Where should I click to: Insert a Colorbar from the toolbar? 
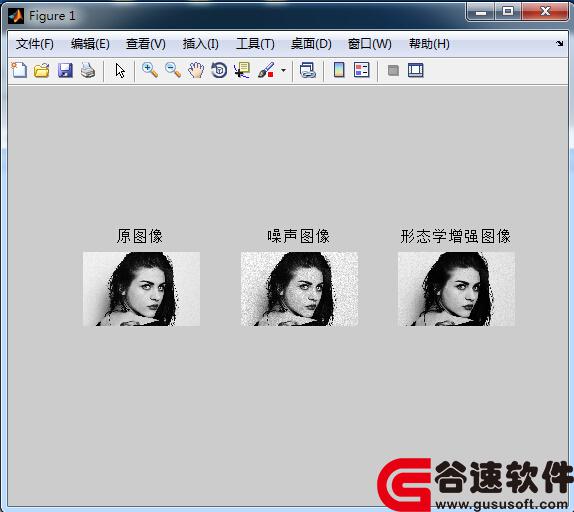339,70
